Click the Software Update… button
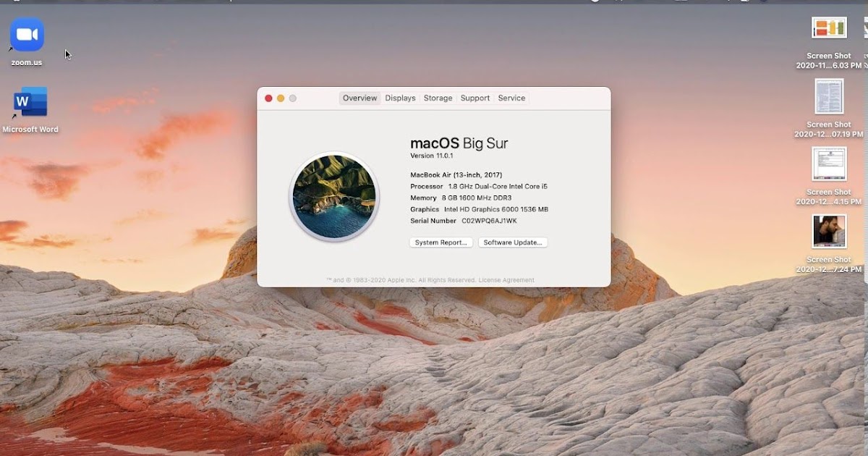The image size is (868, 456). (513, 242)
